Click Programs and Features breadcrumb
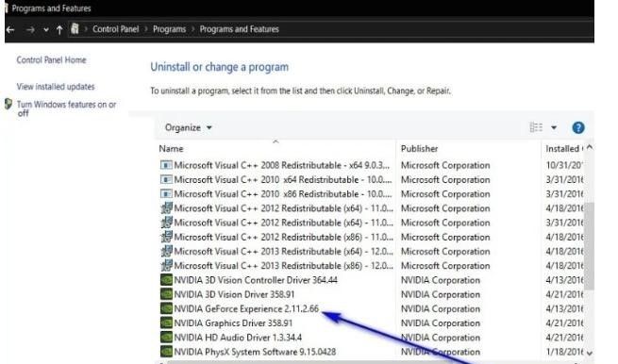618x364 pixels. tap(239, 29)
